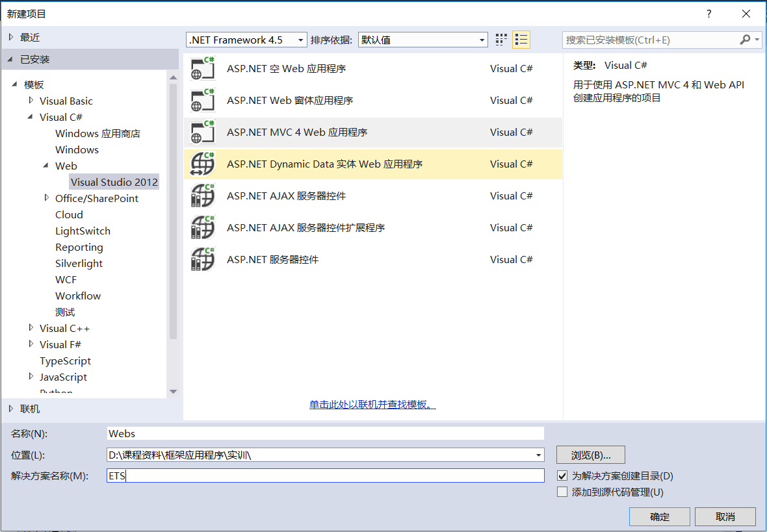
Task: Select the 测试 category
Action: [x=65, y=312]
